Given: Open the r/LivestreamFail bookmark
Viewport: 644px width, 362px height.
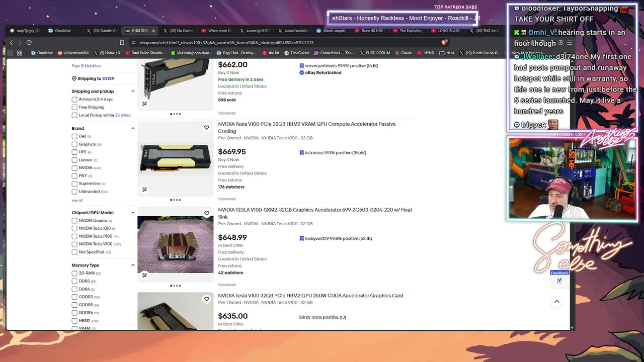Looking at the screenshot, I should click(73, 53).
